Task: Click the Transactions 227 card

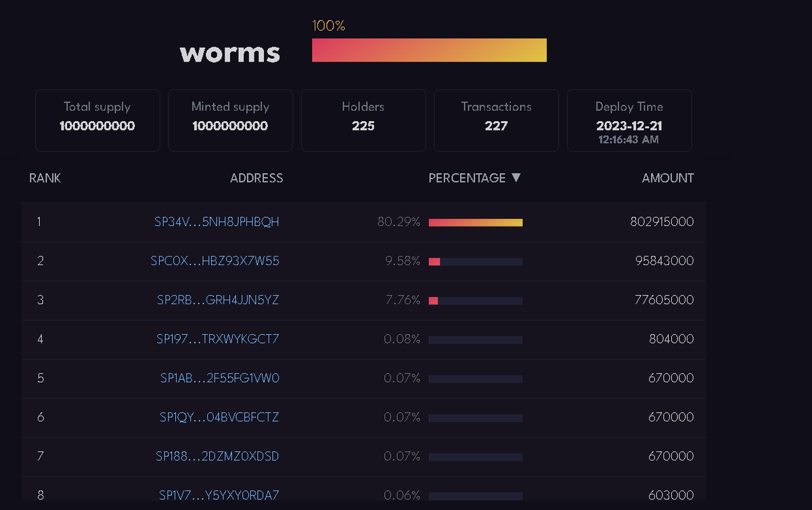Action: coord(496,120)
